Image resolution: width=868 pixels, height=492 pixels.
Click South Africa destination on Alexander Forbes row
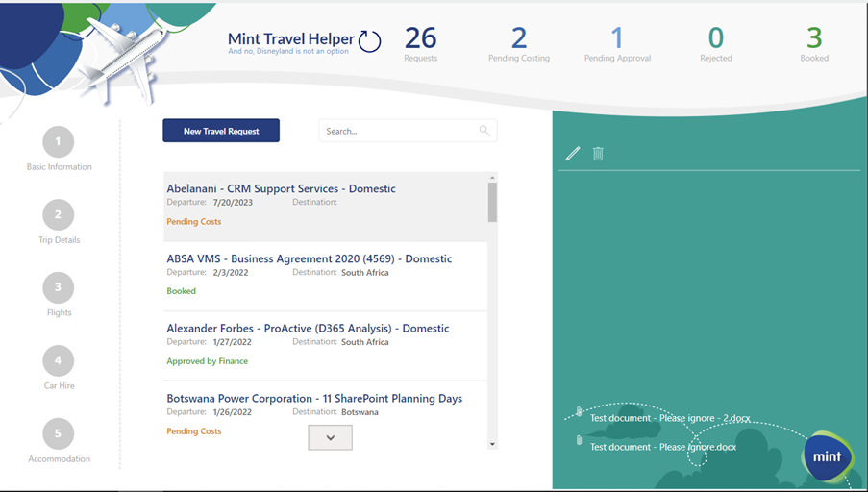(x=365, y=342)
